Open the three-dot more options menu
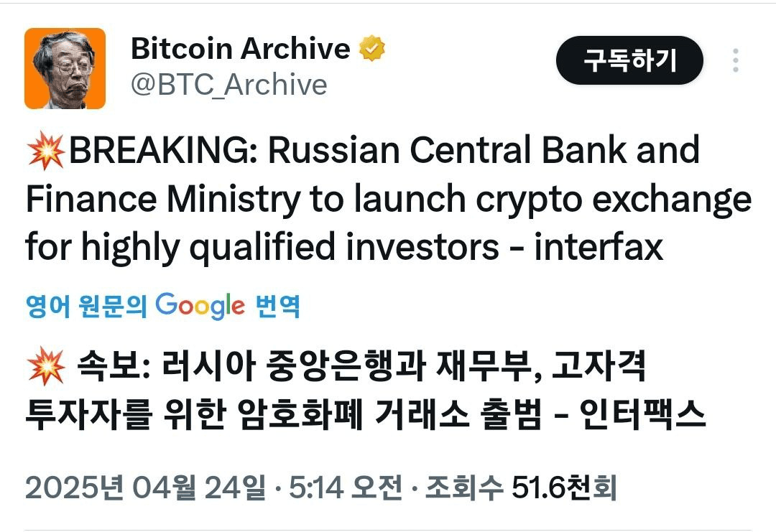 (735, 60)
